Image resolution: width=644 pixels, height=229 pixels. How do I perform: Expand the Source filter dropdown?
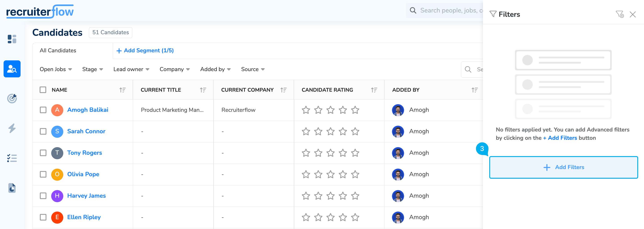click(x=252, y=69)
